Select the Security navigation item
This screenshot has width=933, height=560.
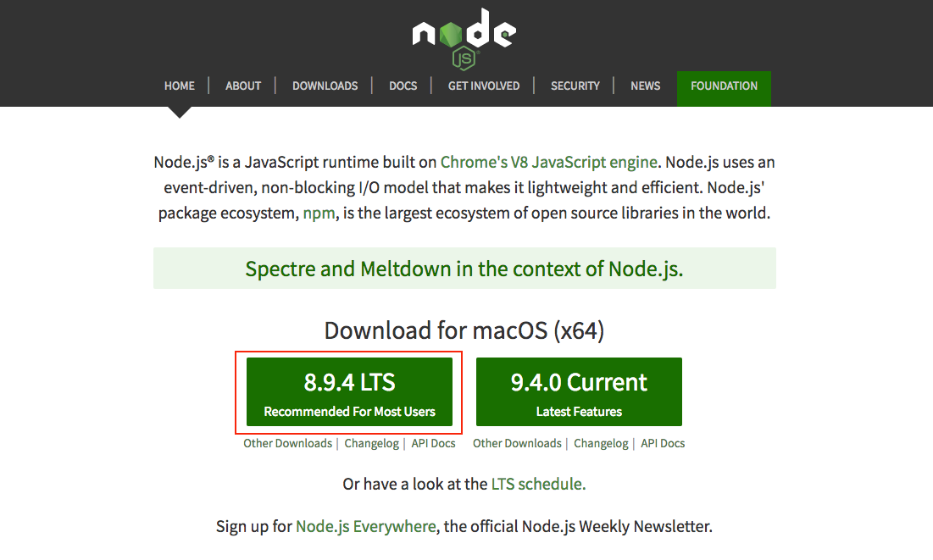pos(575,86)
